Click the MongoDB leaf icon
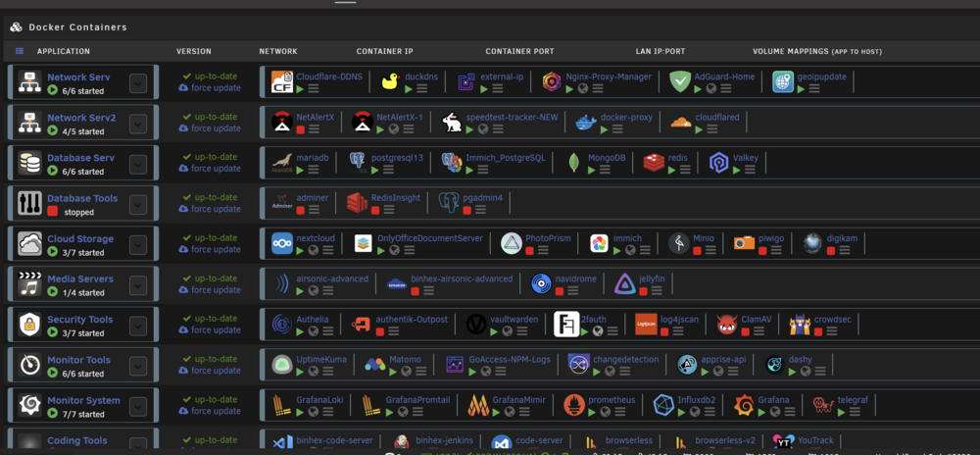 (x=573, y=163)
